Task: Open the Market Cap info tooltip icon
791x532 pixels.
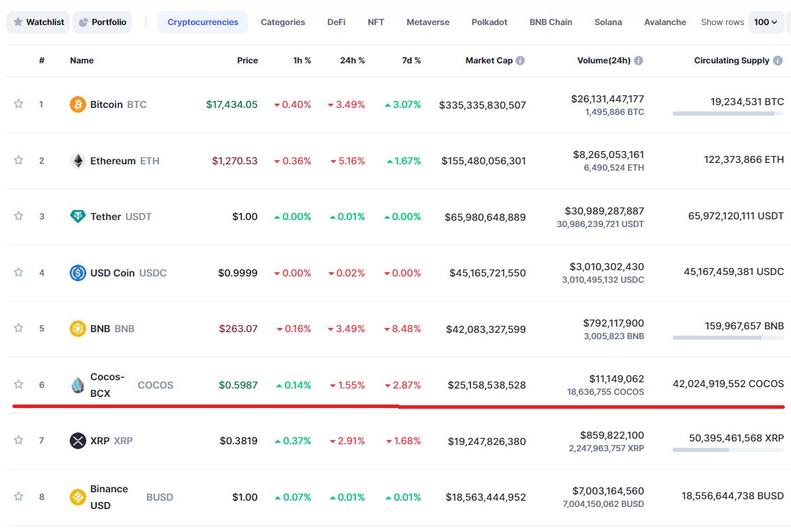Action: click(520, 61)
